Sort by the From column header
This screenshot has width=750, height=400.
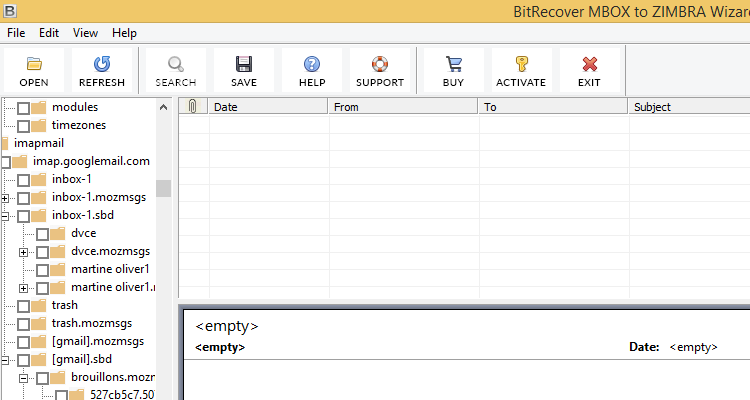(x=403, y=106)
